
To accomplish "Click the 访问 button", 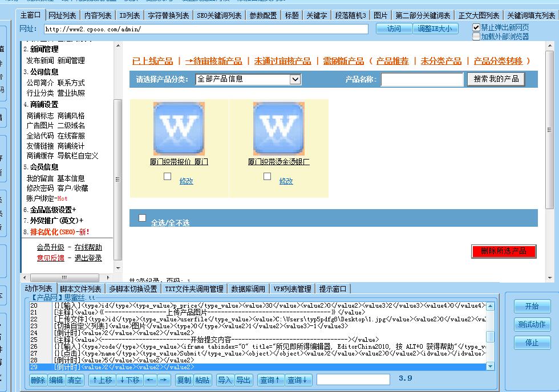I will click(x=394, y=28).
